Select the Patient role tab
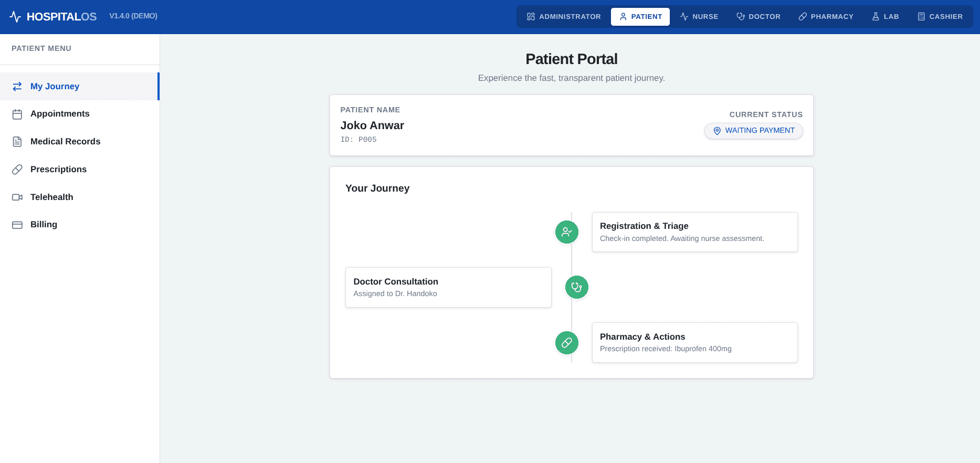The image size is (980, 463). (x=640, y=17)
